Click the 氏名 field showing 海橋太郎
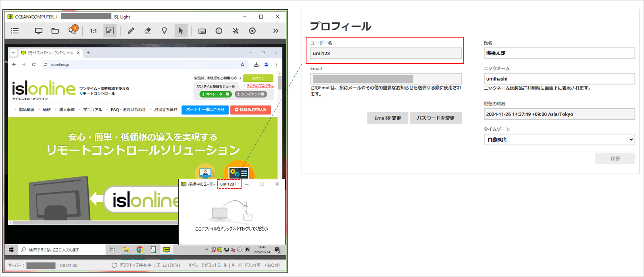Viewport: 644px width, 277px height. tap(559, 53)
